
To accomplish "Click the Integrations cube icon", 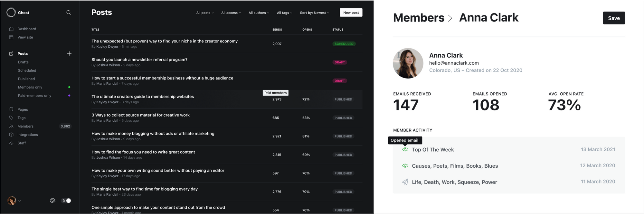I will pos(11,135).
